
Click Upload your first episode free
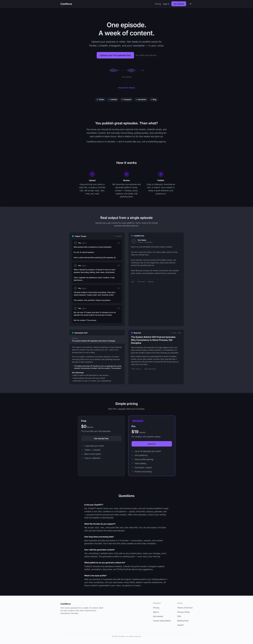[115, 55]
